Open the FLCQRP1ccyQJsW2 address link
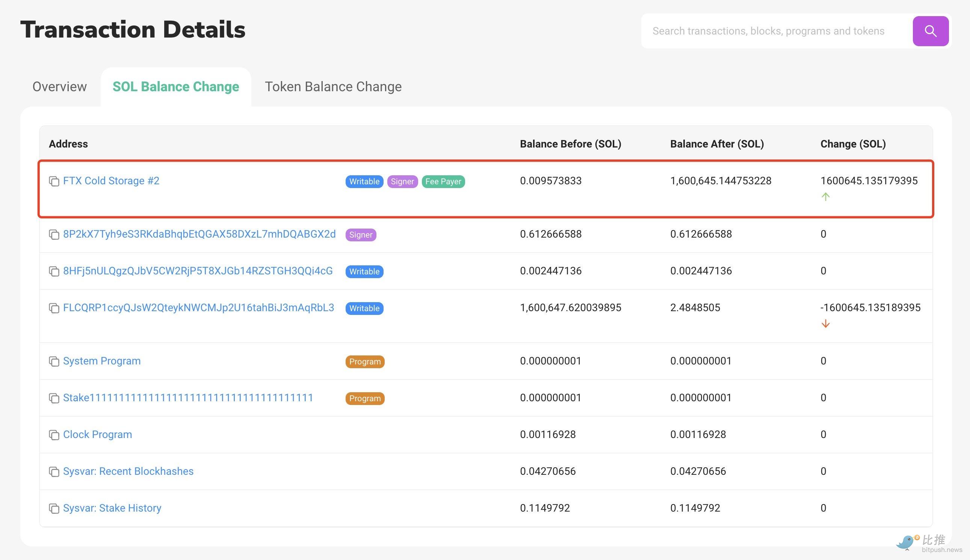This screenshot has width=970, height=560. (x=198, y=308)
